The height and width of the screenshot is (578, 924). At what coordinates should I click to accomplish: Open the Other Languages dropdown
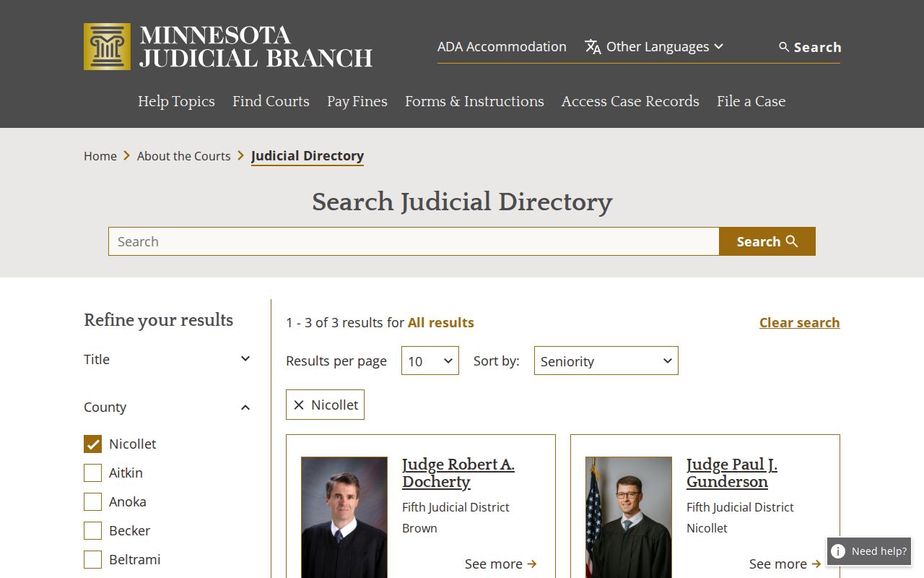[654, 47]
